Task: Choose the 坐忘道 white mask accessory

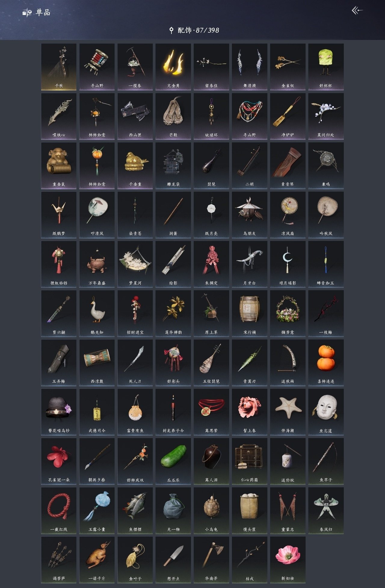Action: [326, 412]
